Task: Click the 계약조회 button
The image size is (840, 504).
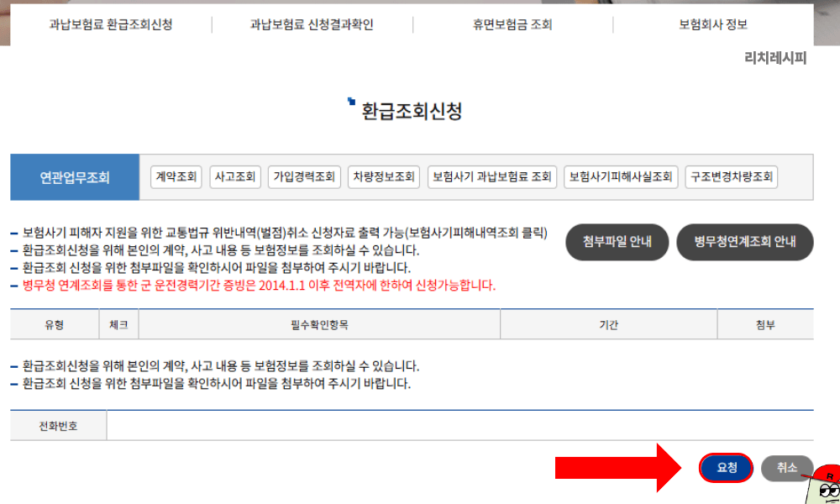Action: [176, 177]
